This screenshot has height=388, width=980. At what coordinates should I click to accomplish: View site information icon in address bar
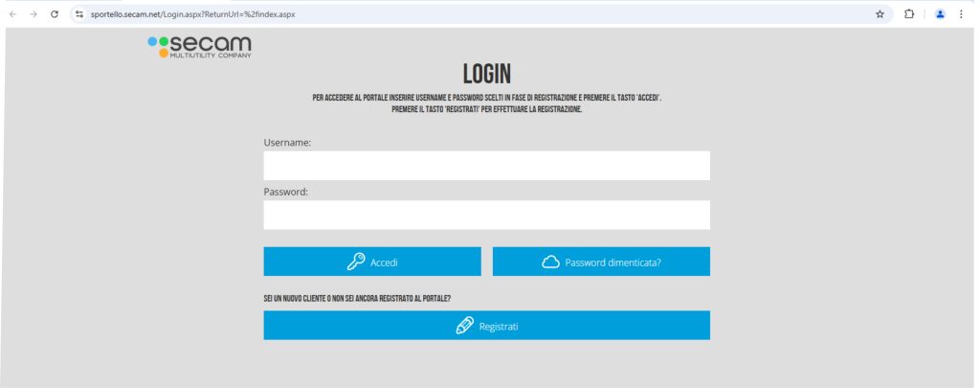tap(79, 14)
